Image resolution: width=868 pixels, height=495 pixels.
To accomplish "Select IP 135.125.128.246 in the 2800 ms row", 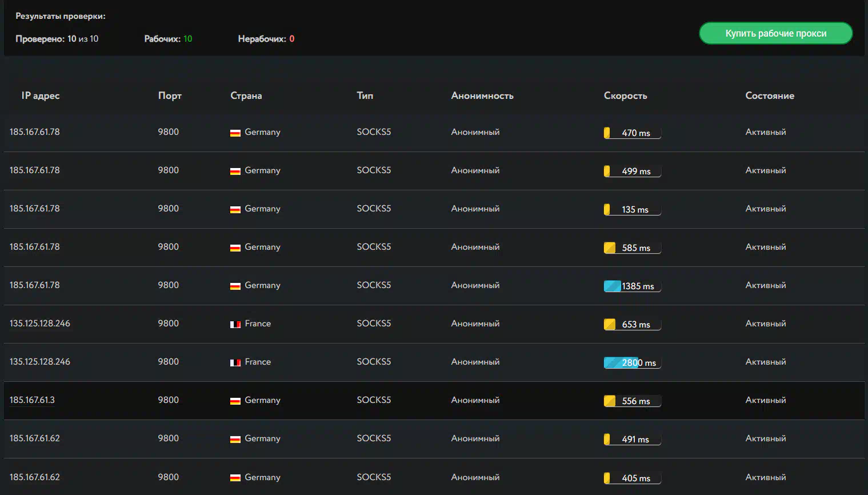I will tap(40, 361).
